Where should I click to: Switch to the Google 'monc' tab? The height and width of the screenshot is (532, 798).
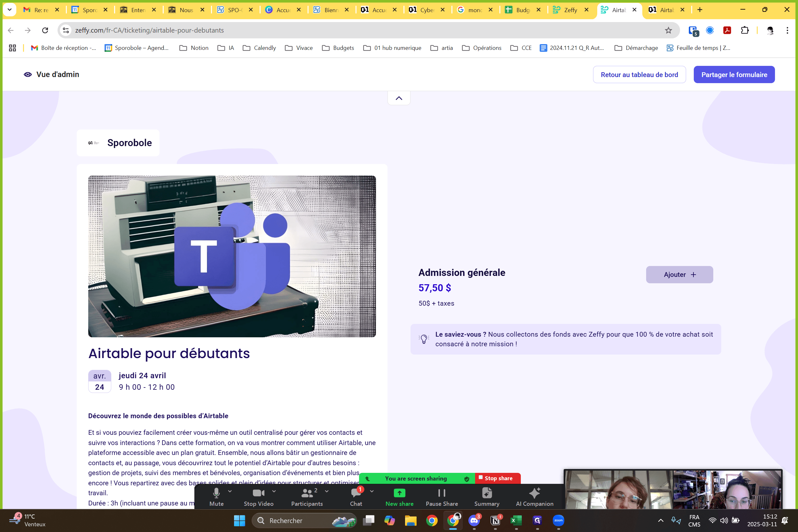(475, 10)
